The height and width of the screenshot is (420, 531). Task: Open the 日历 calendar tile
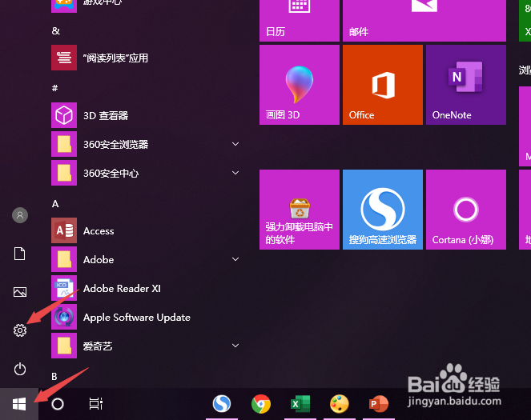coord(300,20)
